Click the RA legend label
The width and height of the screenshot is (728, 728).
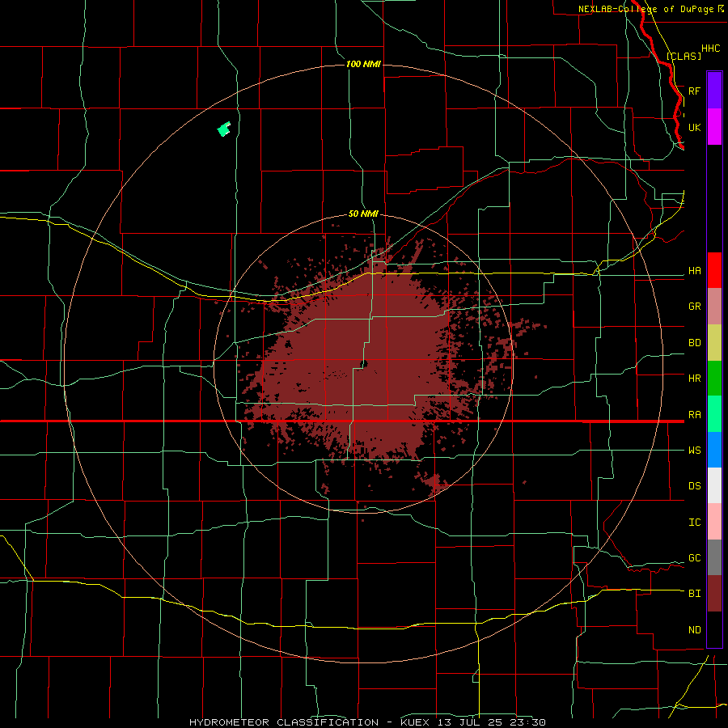694,415
